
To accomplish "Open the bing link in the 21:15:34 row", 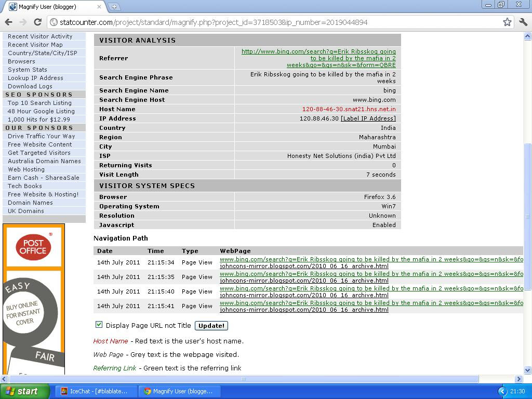I will (371, 259).
